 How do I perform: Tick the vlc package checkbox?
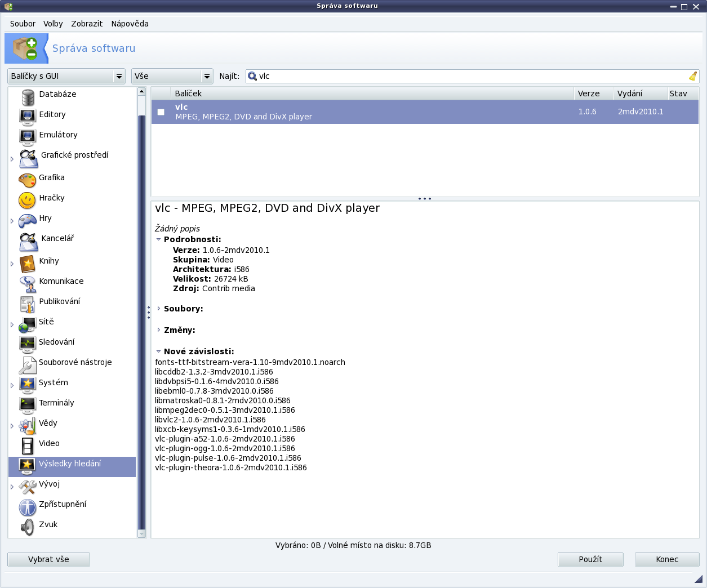coord(161,112)
